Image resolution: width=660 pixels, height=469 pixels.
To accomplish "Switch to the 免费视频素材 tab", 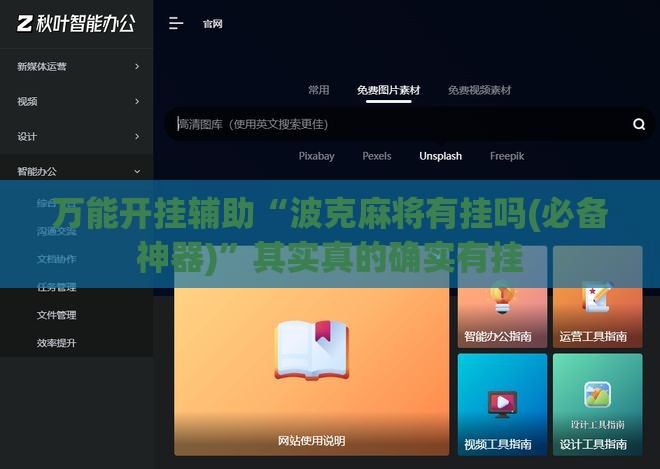I will tap(479, 90).
